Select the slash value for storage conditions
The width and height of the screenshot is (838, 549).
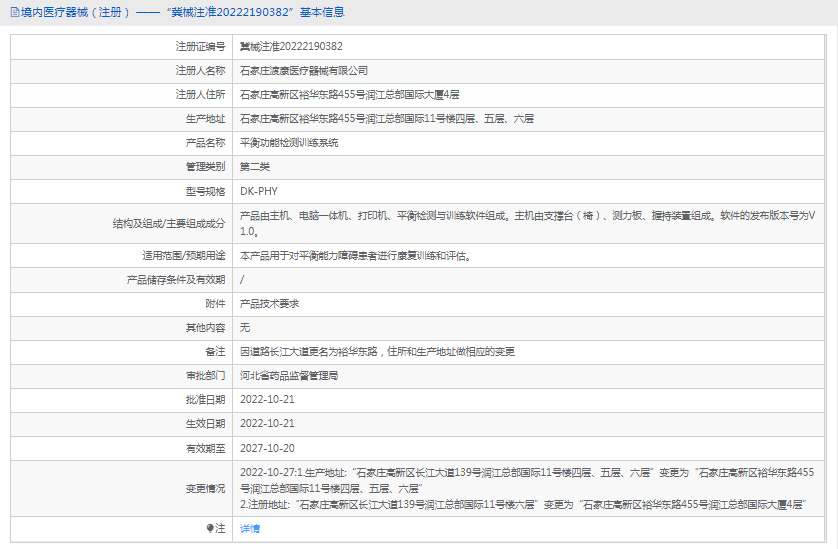click(x=242, y=280)
